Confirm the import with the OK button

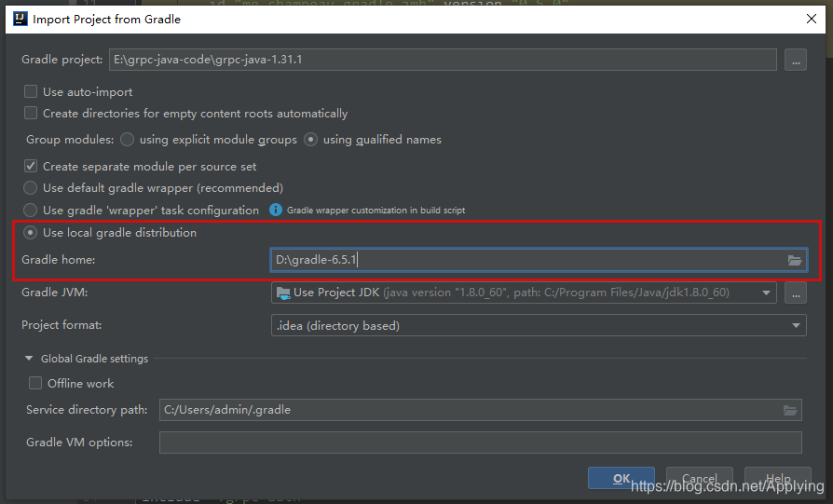click(x=621, y=478)
